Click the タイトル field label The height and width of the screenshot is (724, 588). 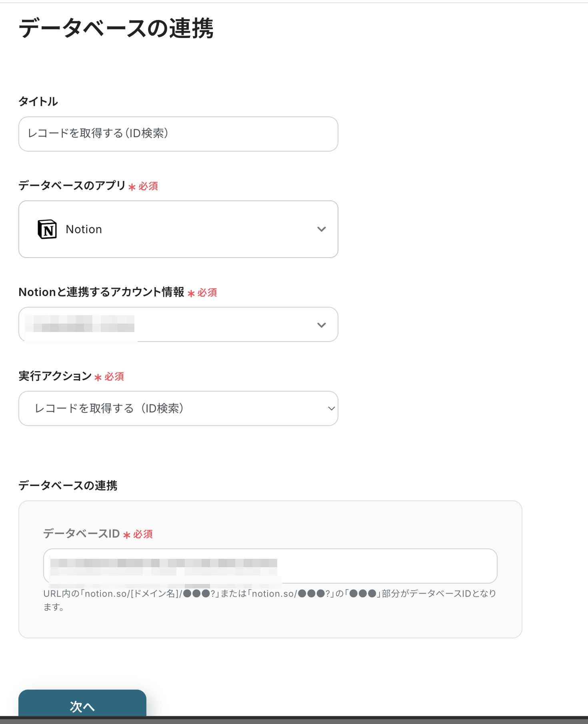pos(38,101)
